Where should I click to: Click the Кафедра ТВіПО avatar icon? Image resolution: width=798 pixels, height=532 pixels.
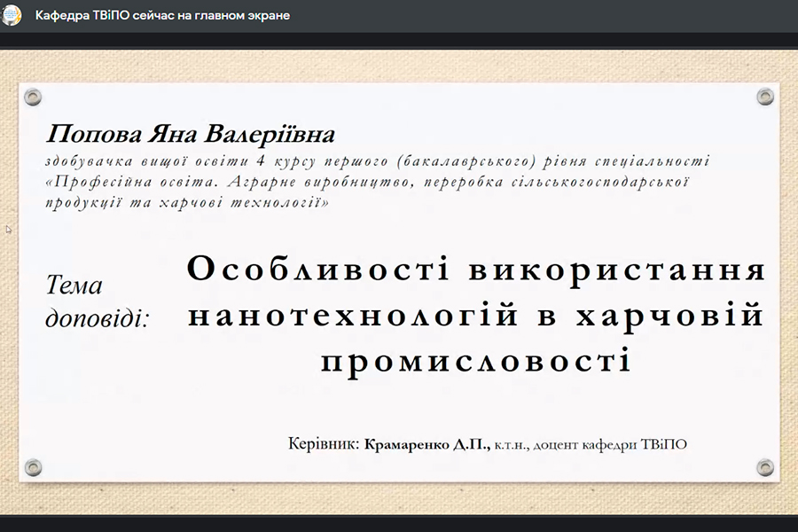(12, 15)
